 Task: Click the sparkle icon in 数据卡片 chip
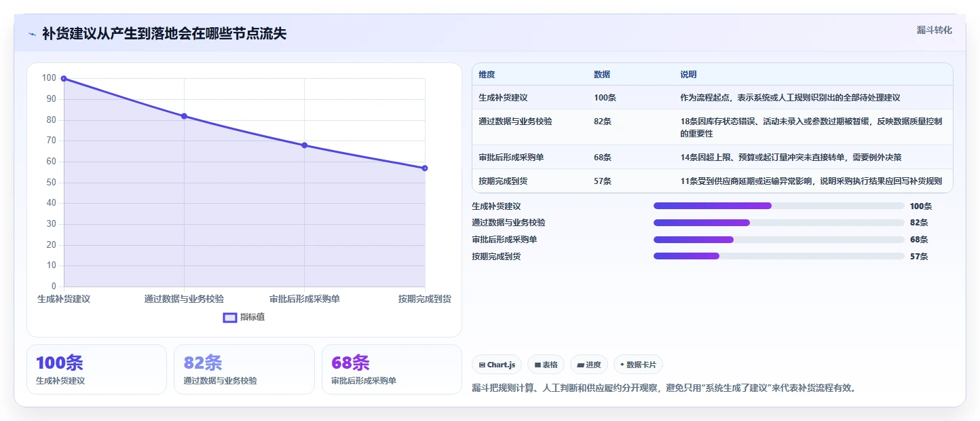(622, 365)
